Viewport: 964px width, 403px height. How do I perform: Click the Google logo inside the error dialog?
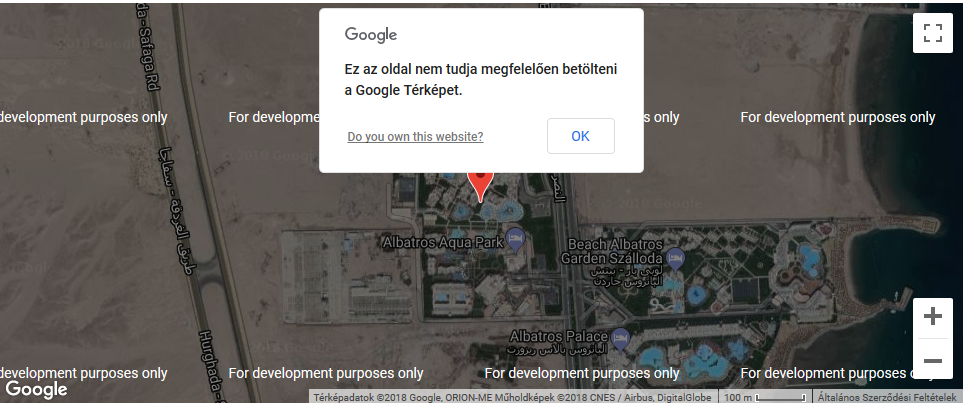[371, 34]
